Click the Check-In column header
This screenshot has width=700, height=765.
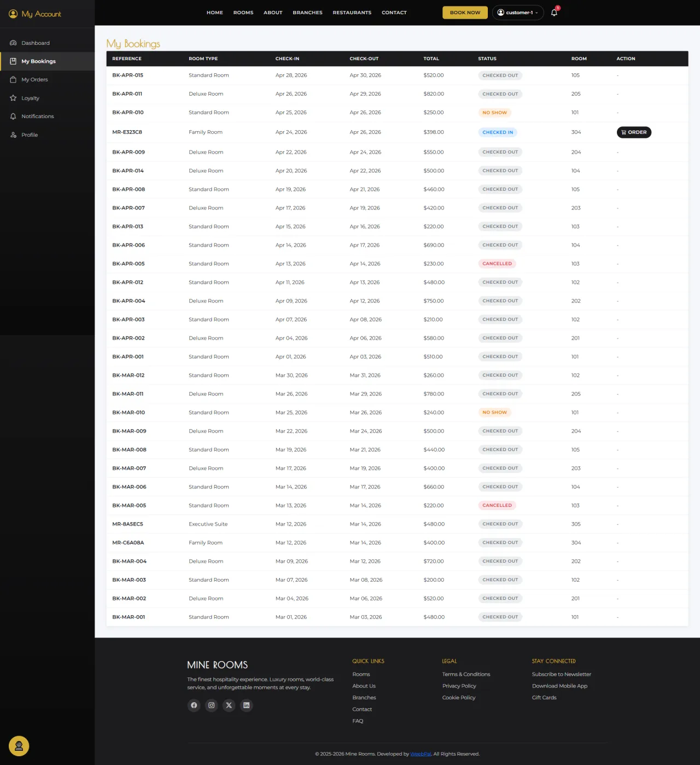click(x=287, y=59)
